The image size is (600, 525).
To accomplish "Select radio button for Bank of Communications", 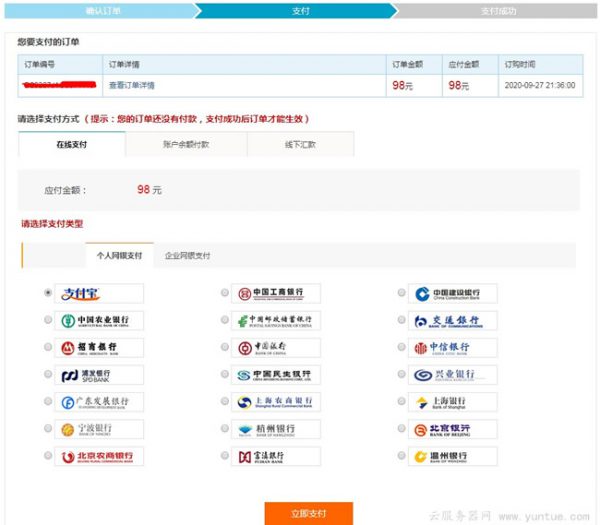I will (x=401, y=321).
